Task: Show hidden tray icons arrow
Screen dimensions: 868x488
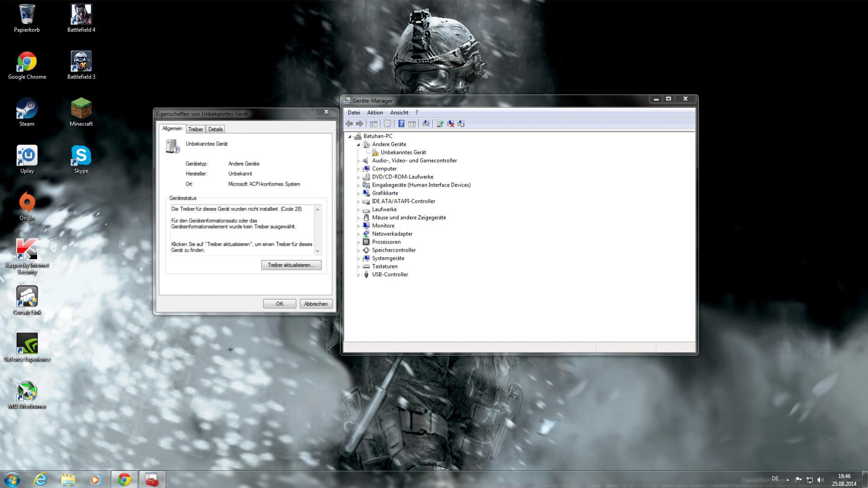Action: (x=788, y=479)
